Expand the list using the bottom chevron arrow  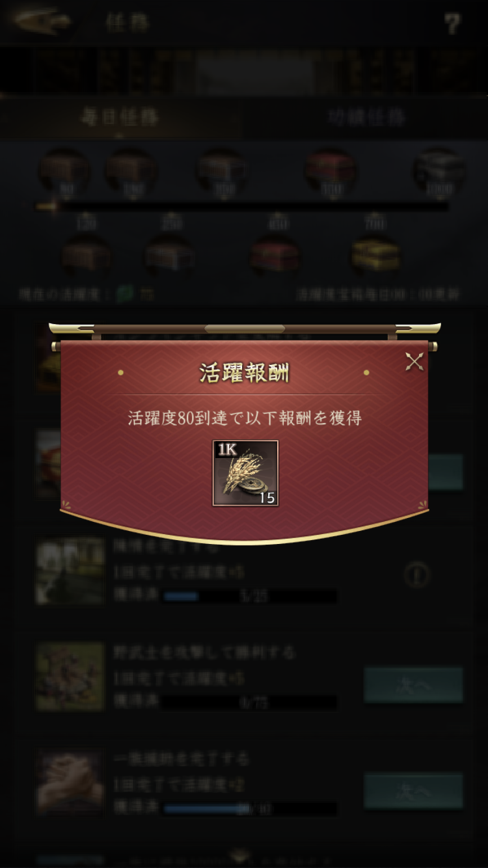click(x=239, y=855)
